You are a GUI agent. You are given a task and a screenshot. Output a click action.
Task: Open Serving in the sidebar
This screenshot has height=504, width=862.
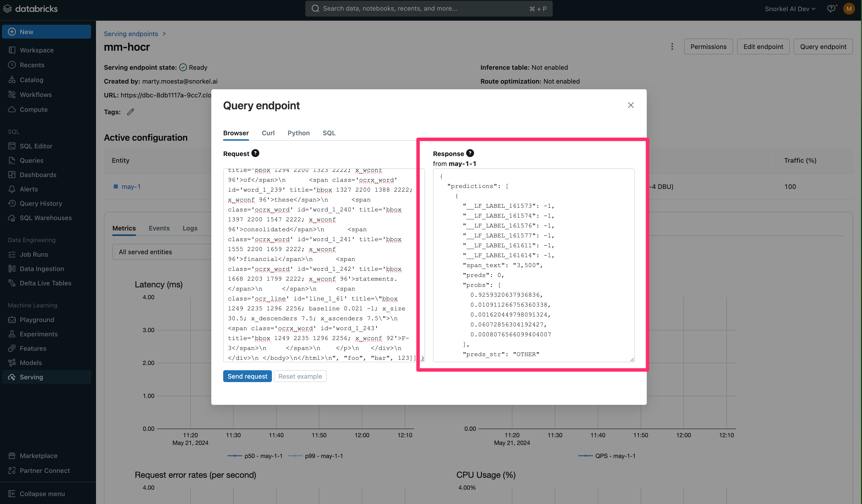47,377
